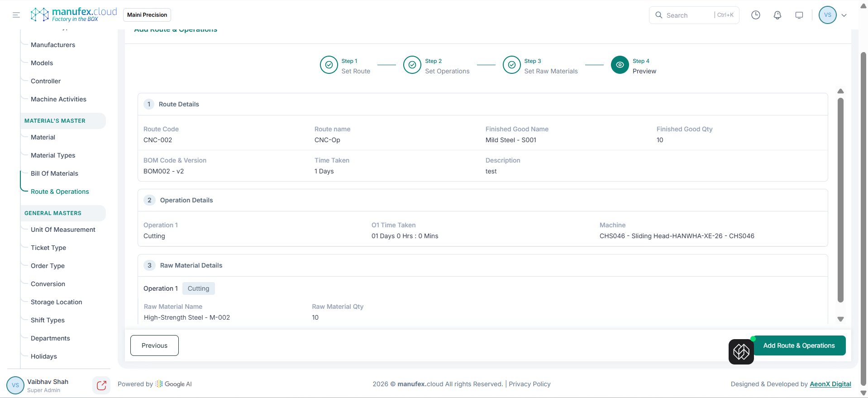This screenshot has height=398, width=868.
Task: Open the floating AI assistant icon
Action: point(741,351)
